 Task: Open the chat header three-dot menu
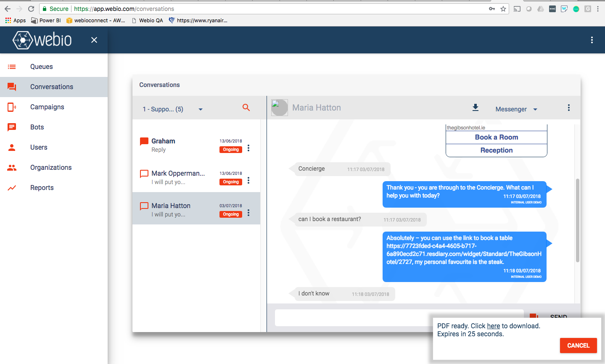click(568, 108)
